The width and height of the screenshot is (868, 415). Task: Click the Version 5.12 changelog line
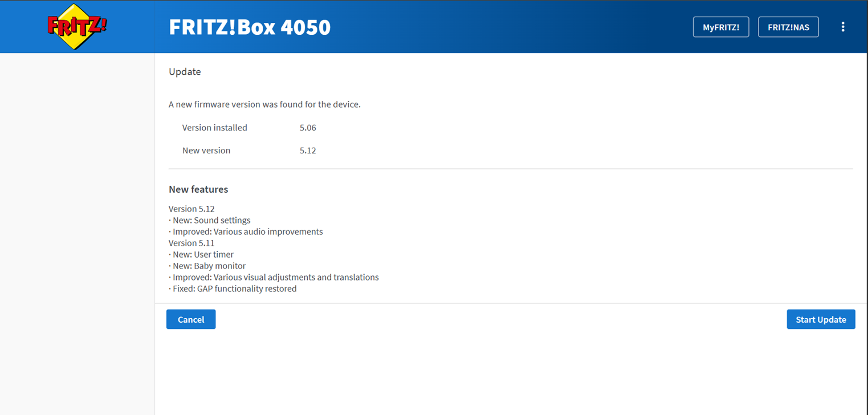click(191, 209)
